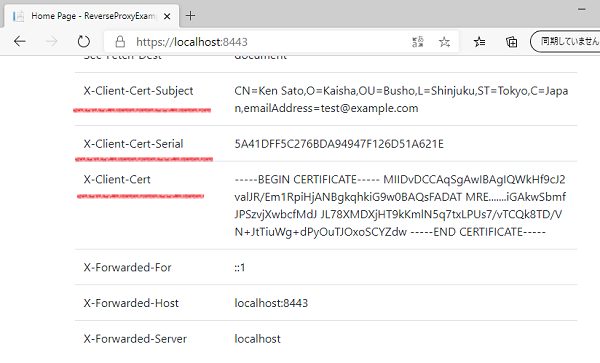Open the translate page icon in the address bar

(417, 42)
